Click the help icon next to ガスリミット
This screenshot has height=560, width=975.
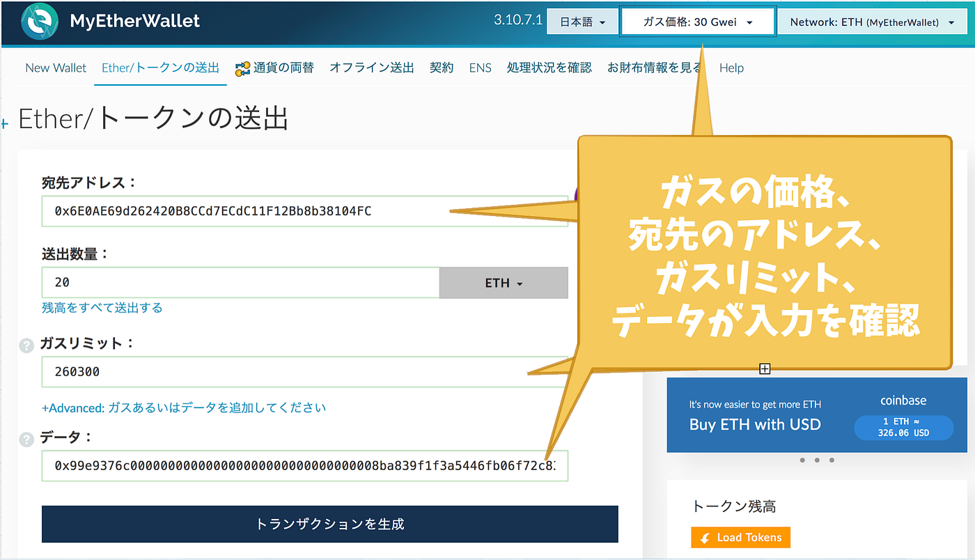pyautogui.click(x=26, y=345)
